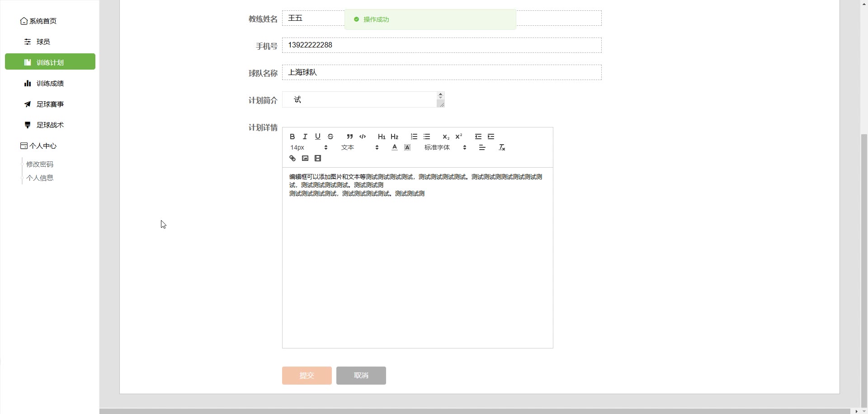Focus the 手机号 input field
Viewport: 868px width, 414px height.
442,45
